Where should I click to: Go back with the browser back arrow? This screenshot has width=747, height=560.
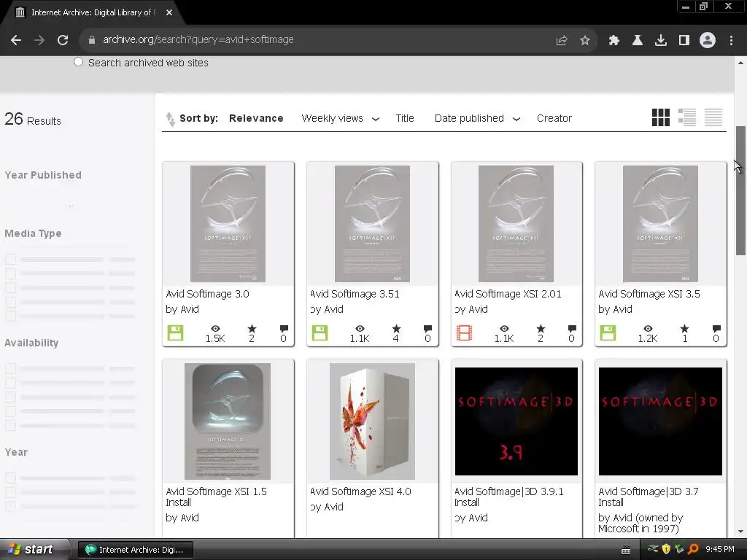click(16, 41)
